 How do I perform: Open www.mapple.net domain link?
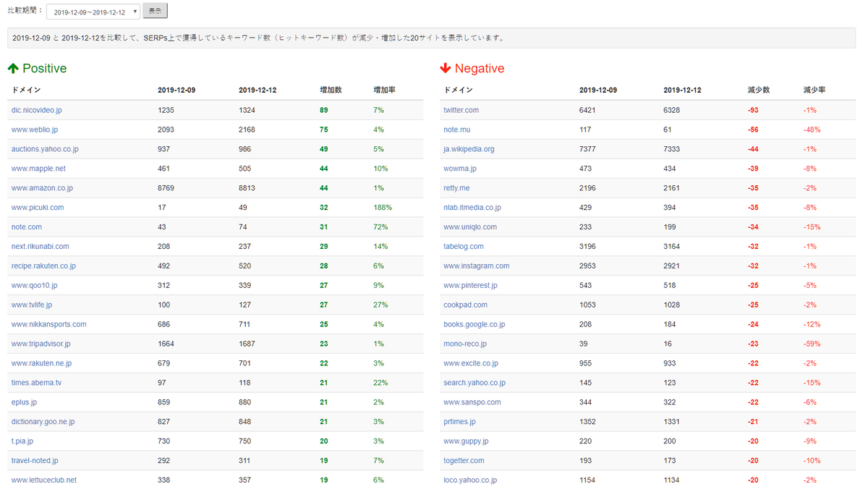coord(38,169)
